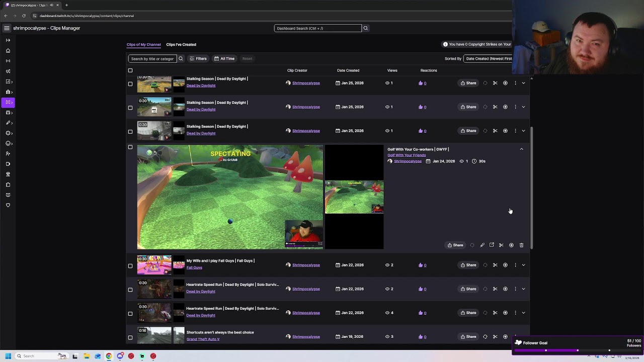
Task: Click the pen edit icon on the Golf clip
Action: [482, 245]
